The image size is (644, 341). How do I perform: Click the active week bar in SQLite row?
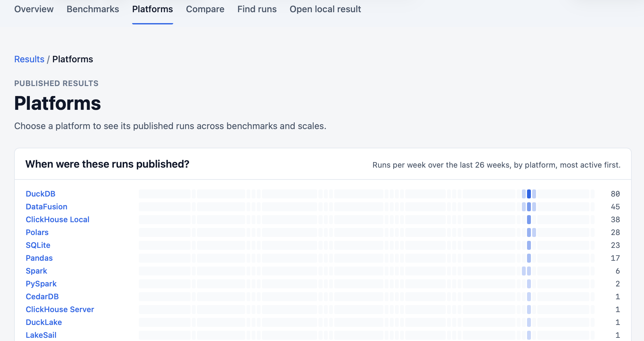[x=529, y=245]
